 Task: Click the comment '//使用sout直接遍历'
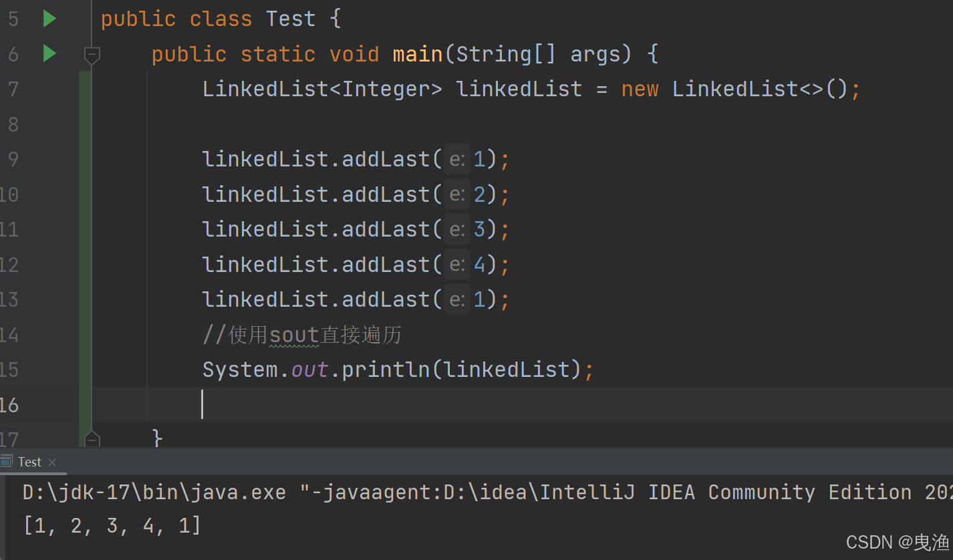point(302,335)
